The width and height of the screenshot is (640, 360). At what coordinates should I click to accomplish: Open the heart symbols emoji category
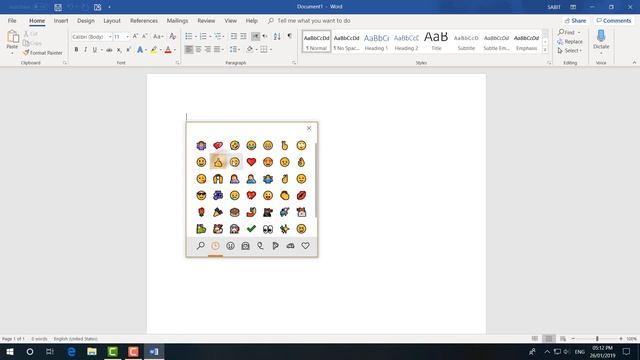[x=305, y=246]
